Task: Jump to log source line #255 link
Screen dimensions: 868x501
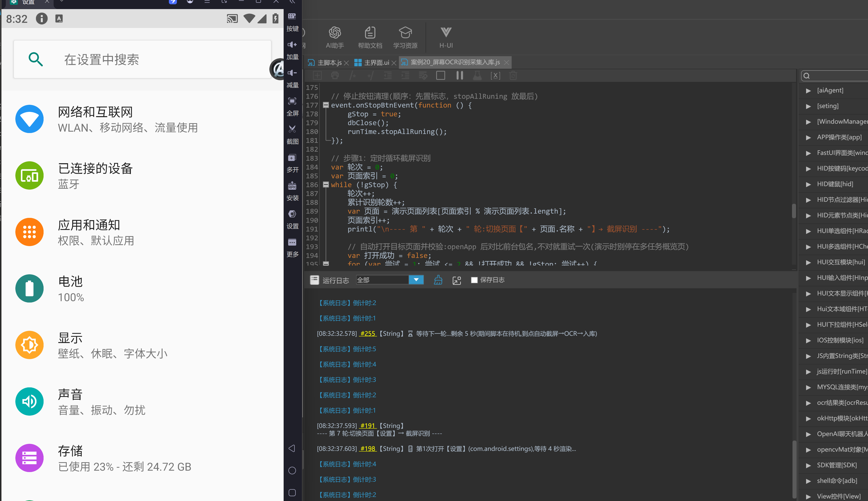Action: click(x=367, y=333)
